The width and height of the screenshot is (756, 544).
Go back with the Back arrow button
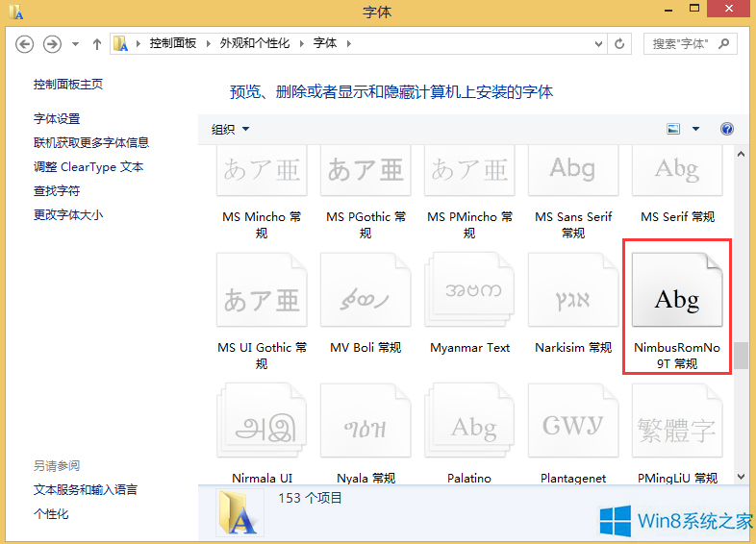(x=24, y=44)
